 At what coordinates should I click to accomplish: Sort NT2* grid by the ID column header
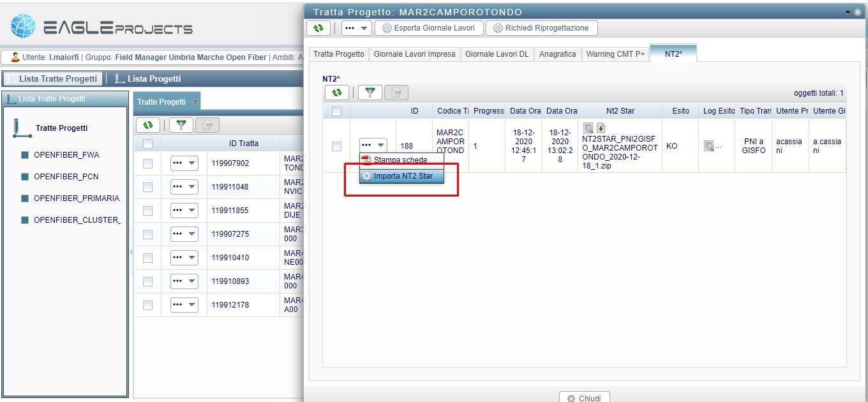(x=414, y=111)
